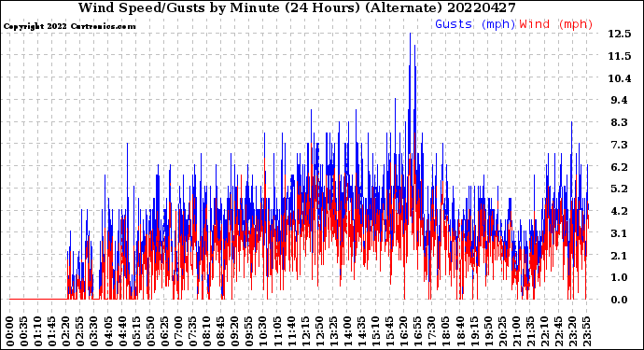Click the 17:30 time axis label
Viewport: 644px width, 350px height.
(x=431, y=331)
